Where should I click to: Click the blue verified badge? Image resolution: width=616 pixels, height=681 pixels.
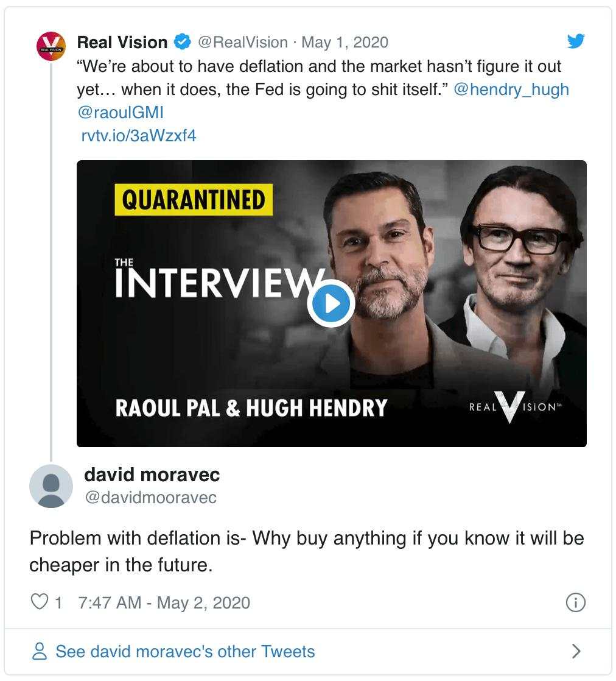183,42
